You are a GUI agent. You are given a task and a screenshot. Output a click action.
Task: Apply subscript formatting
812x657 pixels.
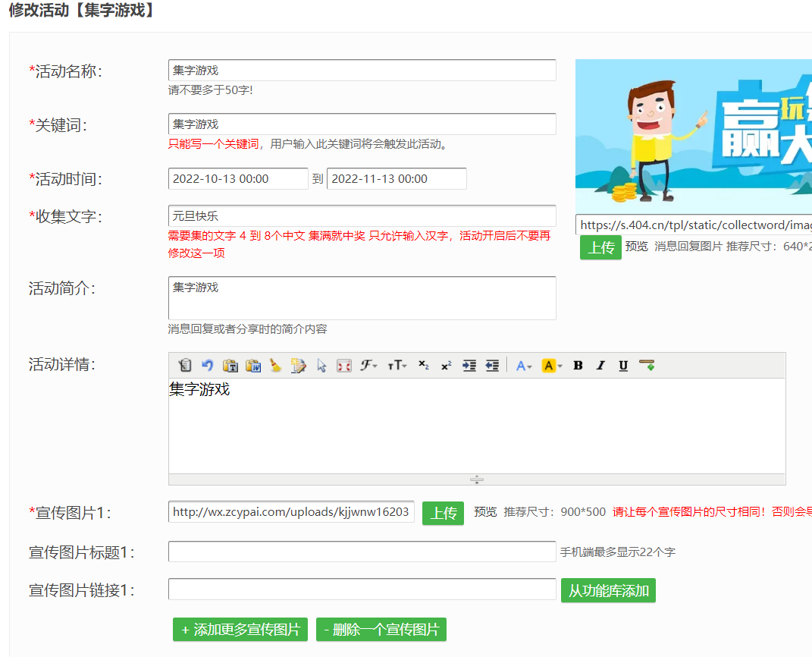[424, 365]
